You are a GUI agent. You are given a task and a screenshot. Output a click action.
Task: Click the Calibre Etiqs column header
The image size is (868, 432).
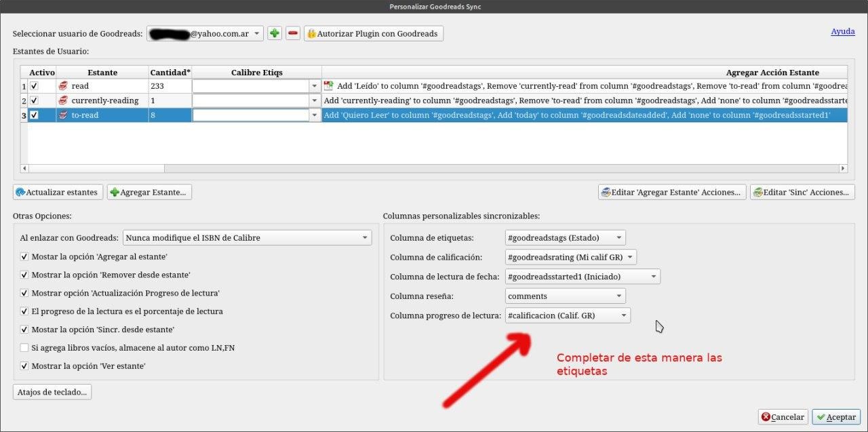(257, 73)
